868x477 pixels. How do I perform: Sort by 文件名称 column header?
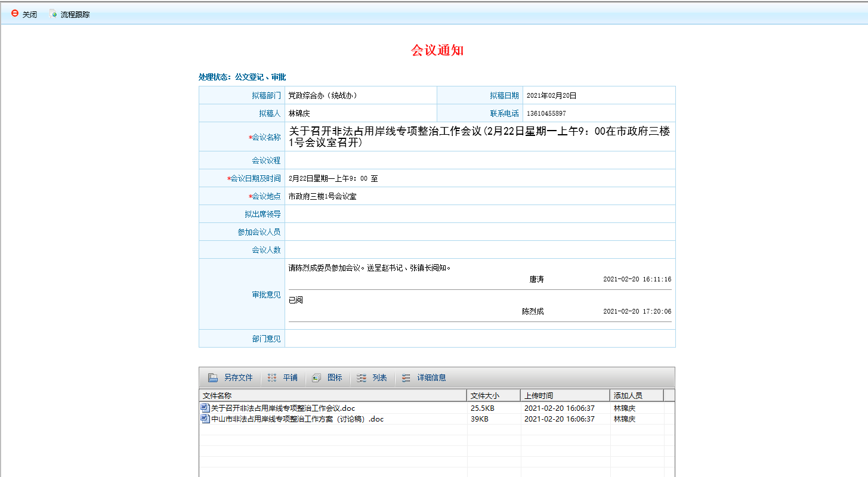pyautogui.click(x=333, y=395)
